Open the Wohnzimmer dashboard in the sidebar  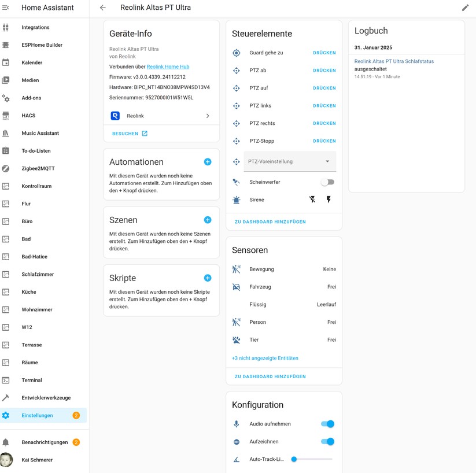[43, 310]
